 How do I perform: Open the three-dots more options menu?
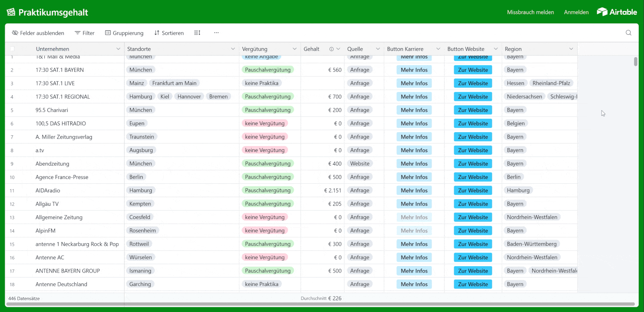pos(216,33)
